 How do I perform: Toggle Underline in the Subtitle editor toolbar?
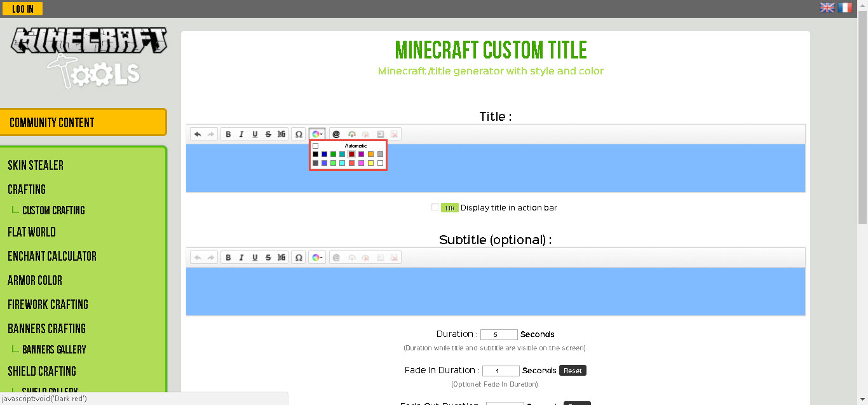[255, 257]
